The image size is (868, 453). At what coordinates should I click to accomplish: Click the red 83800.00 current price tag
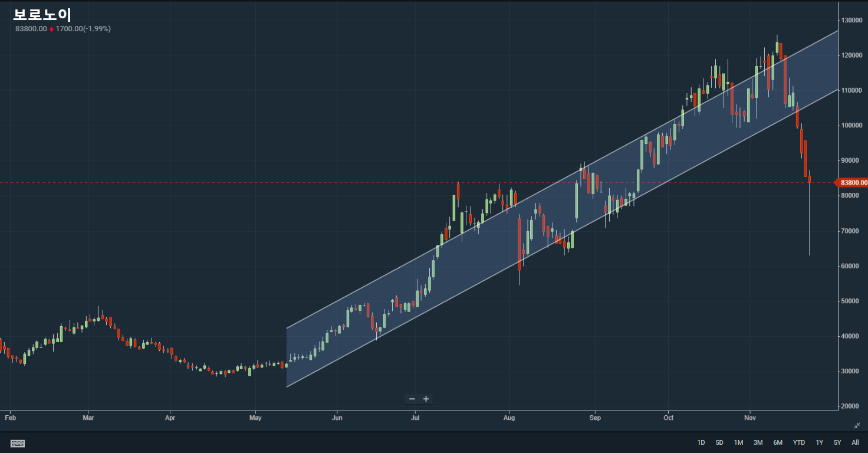(x=853, y=183)
